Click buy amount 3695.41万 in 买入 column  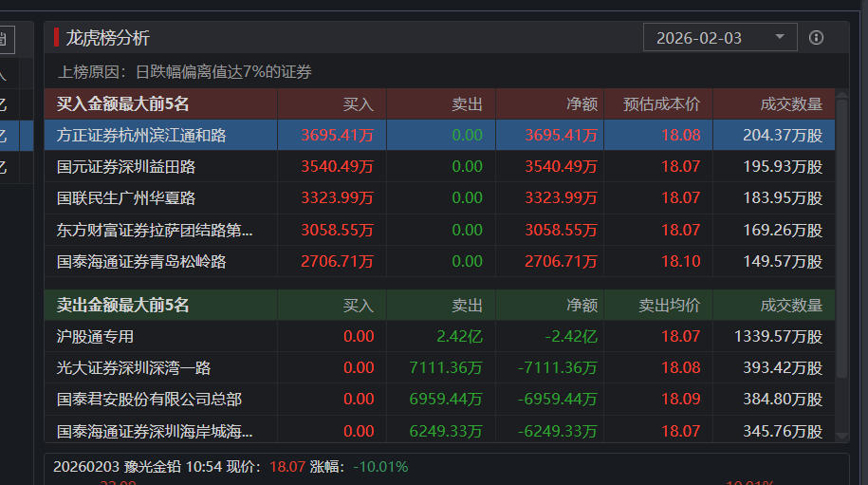[x=337, y=135]
